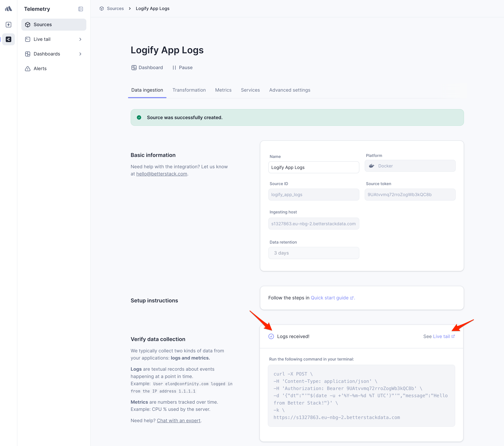Expand the Dashboards menu item
Image resolution: width=504 pixels, height=446 pixels.
(x=80, y=54)
